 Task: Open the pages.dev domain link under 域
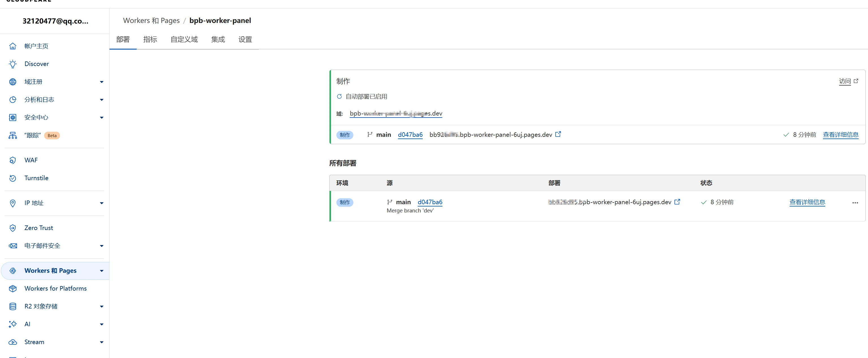point(396,114)
